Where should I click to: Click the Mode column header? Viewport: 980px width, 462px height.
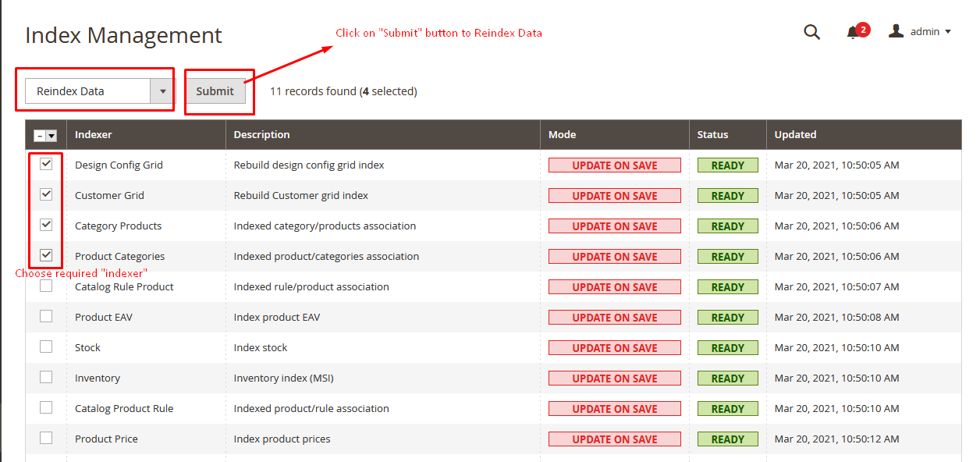pos(562,134)
